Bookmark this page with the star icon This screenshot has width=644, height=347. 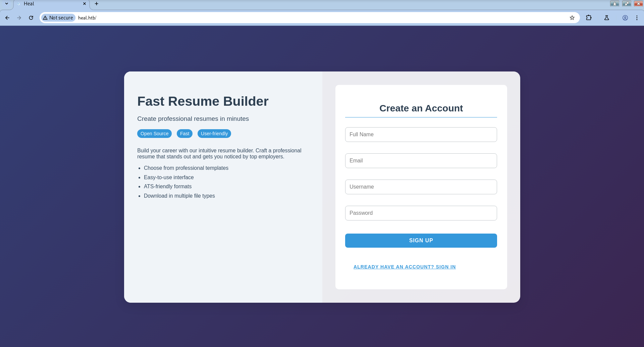(x=572, y=17)
